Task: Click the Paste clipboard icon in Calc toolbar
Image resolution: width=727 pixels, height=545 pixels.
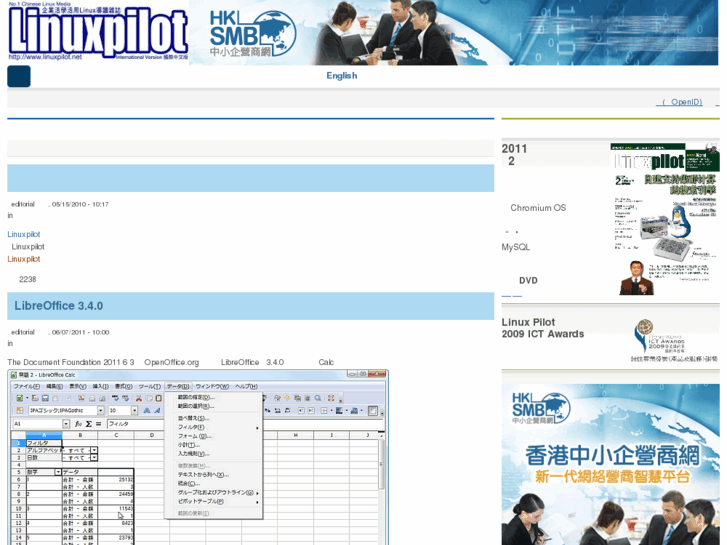Action: (159, 398)
